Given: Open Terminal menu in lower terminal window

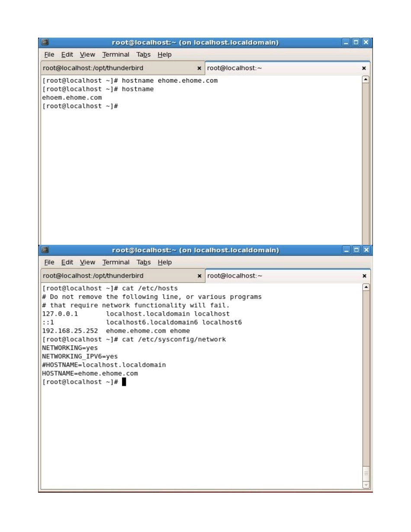Looking at the screenshot, I should pos(116,262).
